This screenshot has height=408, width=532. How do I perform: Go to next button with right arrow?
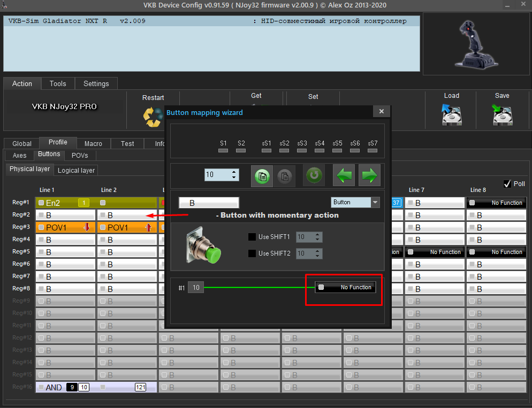tap(369, 175)
